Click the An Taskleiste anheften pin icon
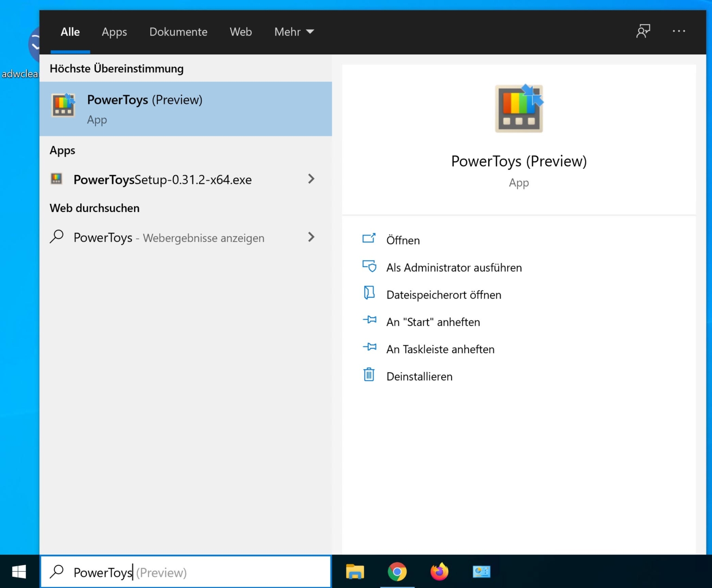The width and height of the screenshot is (712, 588). 369,347
